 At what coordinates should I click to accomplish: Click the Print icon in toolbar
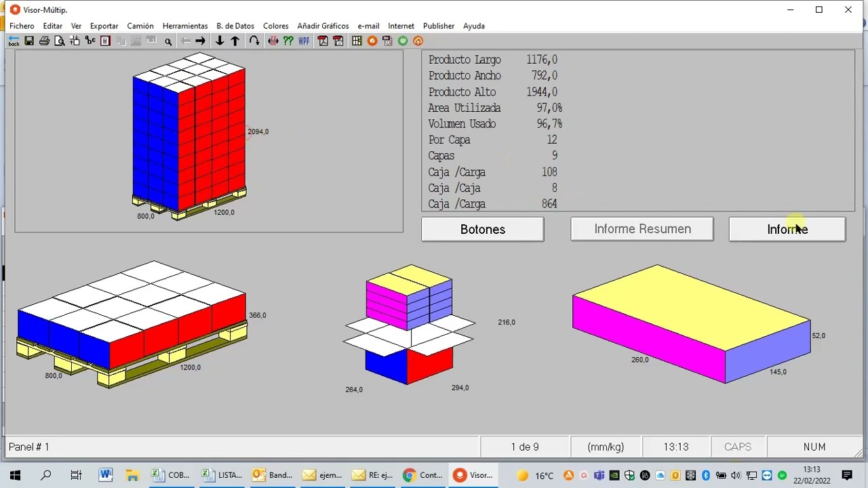(44, 41)
